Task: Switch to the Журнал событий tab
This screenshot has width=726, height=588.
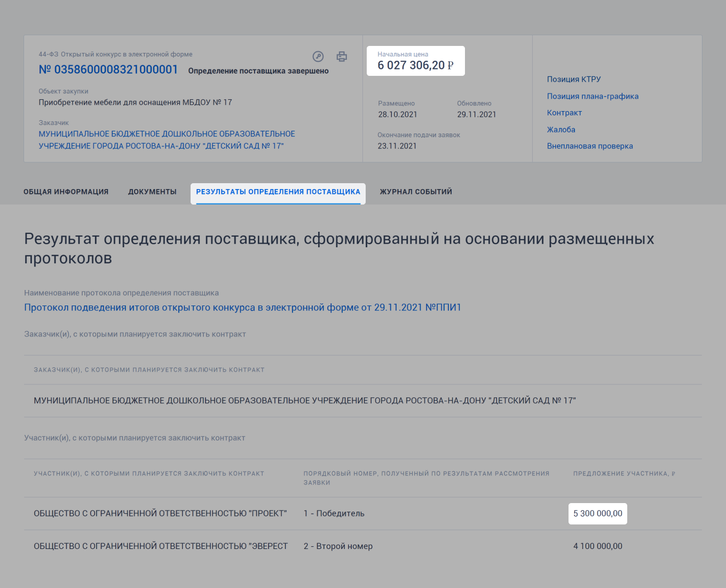Action: pos(416,192)
